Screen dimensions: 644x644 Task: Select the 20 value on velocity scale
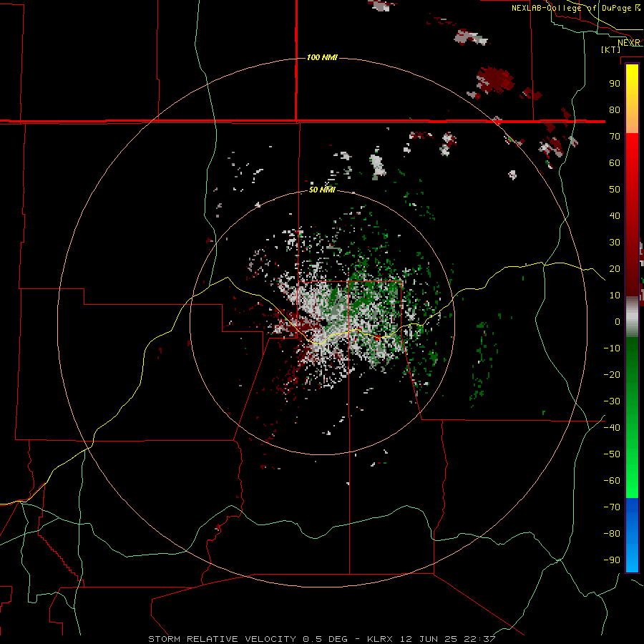tap(615, 269)
